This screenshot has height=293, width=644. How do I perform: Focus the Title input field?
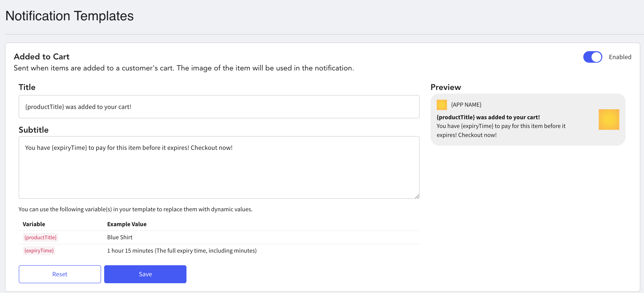(x=219, y=107)
